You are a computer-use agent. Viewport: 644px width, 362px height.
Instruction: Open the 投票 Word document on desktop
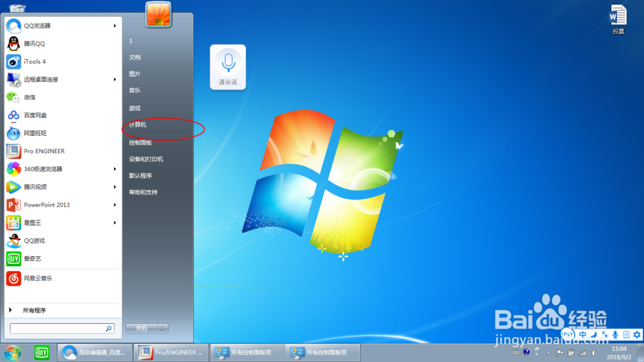618,19
